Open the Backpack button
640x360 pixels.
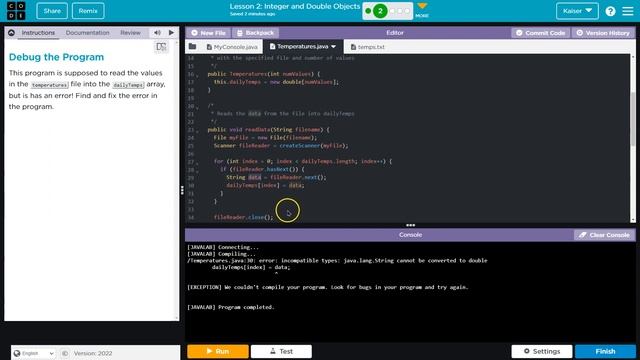255,33
